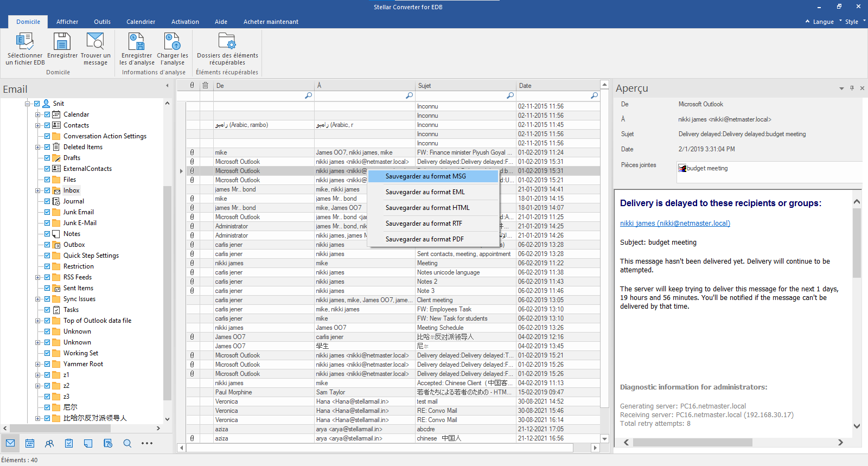Choose Sauvegarder au format RTF
The height and width of the screenshot is (466, 868).
tap(433, 223)
